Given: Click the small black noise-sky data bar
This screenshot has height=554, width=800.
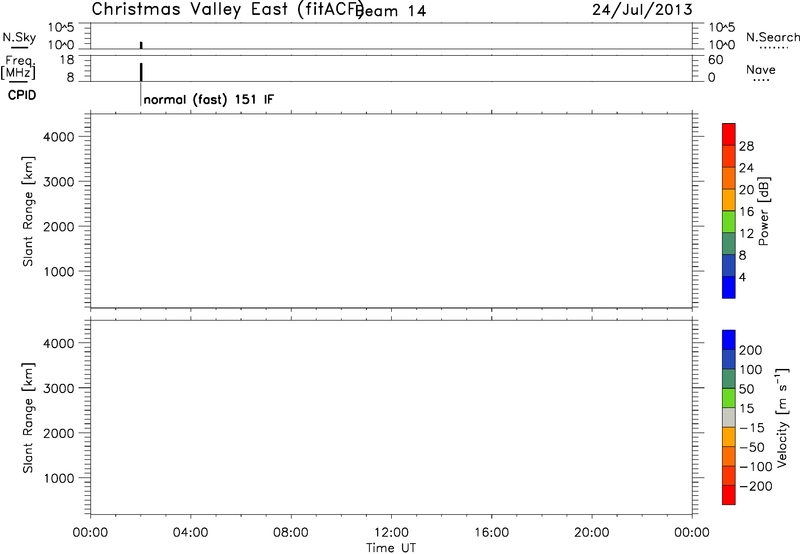Looking at the screenshot, I should click(141, 45).
